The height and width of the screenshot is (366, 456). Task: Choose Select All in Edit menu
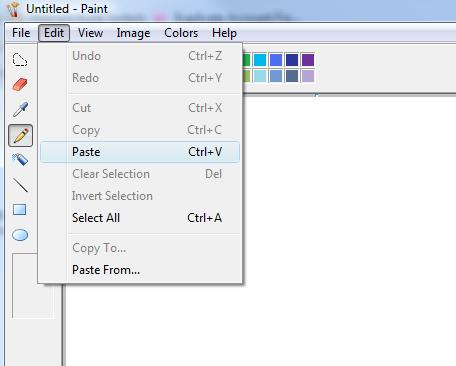(x=140, y=218)
